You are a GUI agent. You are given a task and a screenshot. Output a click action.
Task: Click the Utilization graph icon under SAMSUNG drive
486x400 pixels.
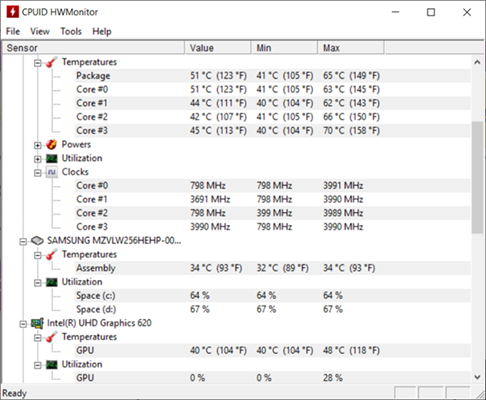point(51,282)
